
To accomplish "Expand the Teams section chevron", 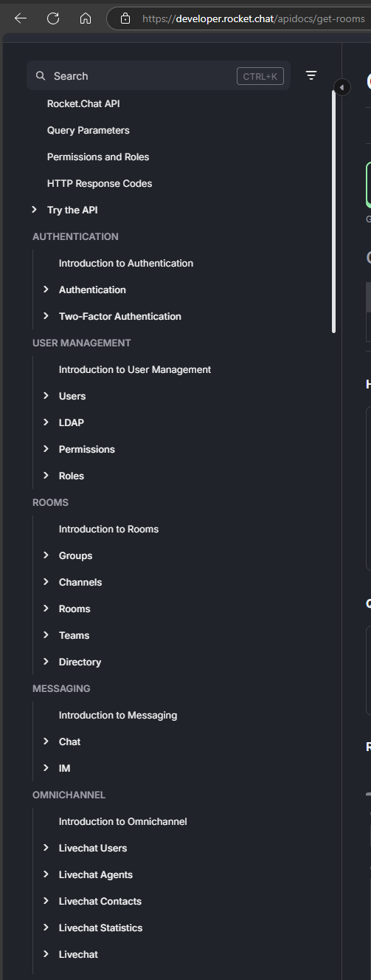I will point(46,635).
